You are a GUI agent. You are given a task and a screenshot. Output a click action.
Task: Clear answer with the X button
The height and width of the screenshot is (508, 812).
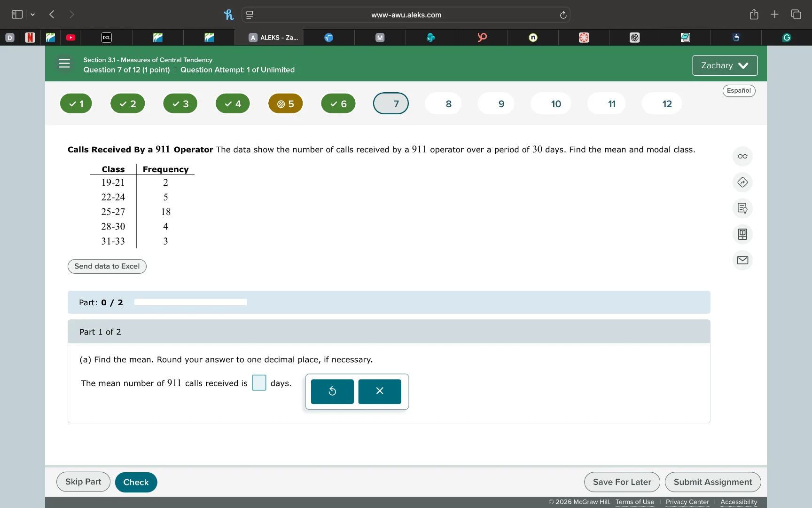(380, 391)
